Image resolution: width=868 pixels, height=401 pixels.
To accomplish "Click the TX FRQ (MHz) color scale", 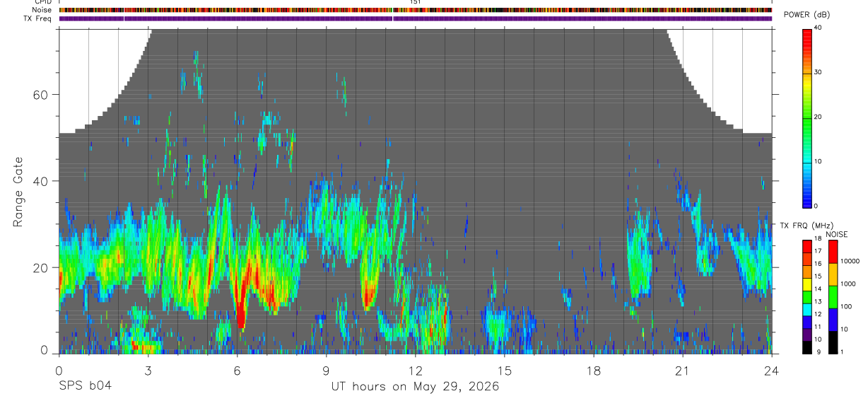I will 807,297.
